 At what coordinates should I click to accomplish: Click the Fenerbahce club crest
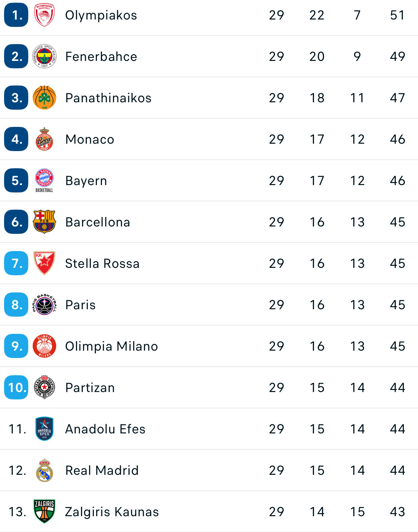point(44,57)
